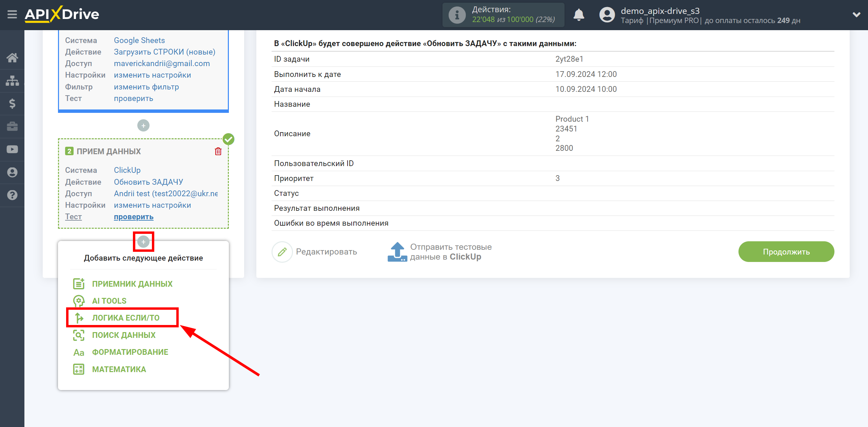Screen dimensions: 868x427
Task: Click ПРИЕМ ДАННЫХ block title
Action: [x=108, y=151]
